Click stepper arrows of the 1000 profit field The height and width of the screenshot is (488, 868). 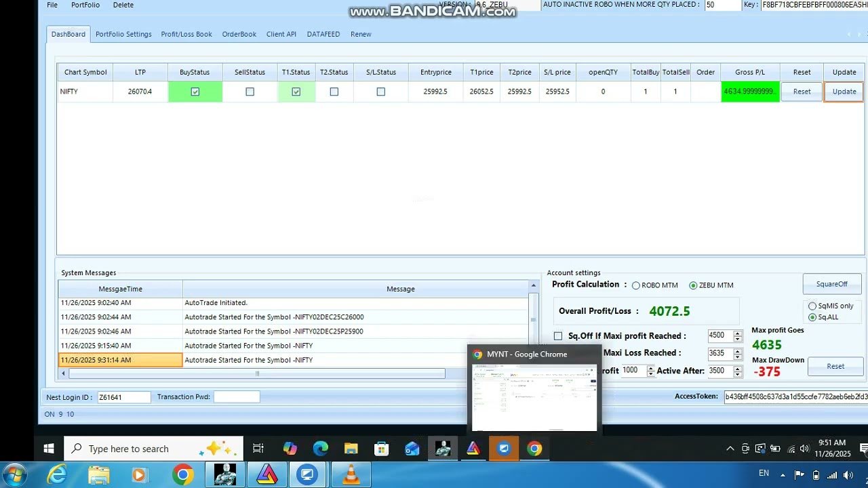650,371
